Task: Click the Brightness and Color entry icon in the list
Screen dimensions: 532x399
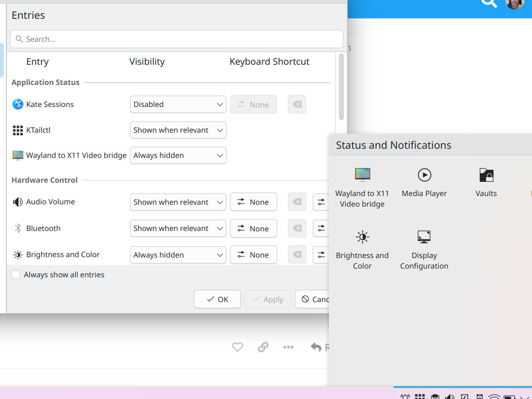Action: tap(17, 255)
